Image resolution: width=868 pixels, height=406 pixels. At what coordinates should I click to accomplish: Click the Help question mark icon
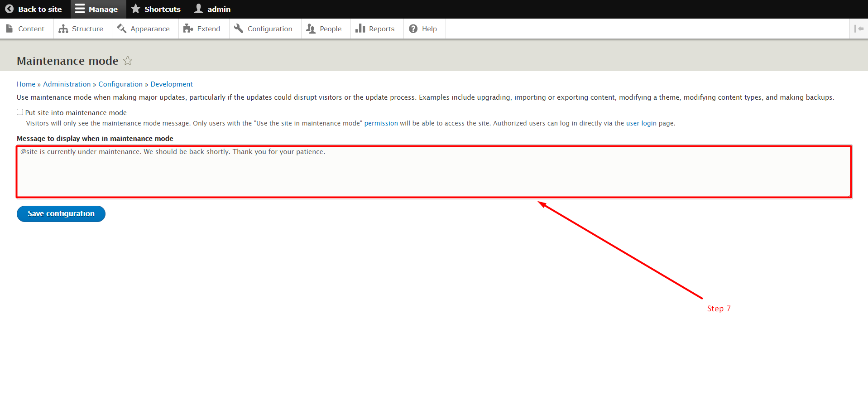413,29
